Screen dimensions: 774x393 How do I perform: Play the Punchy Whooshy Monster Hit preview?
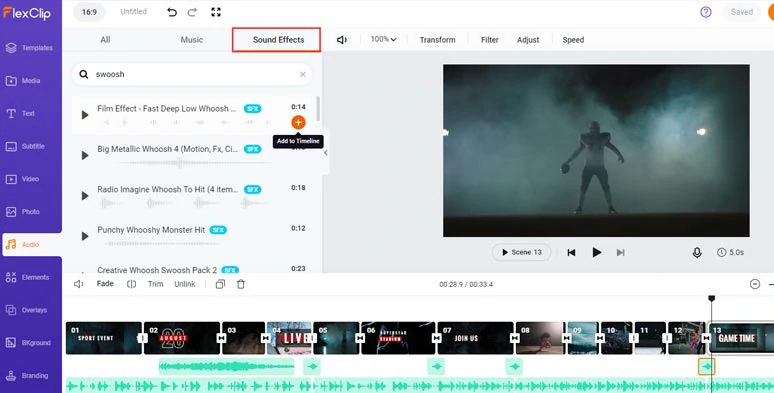click(x=85, y=236)
